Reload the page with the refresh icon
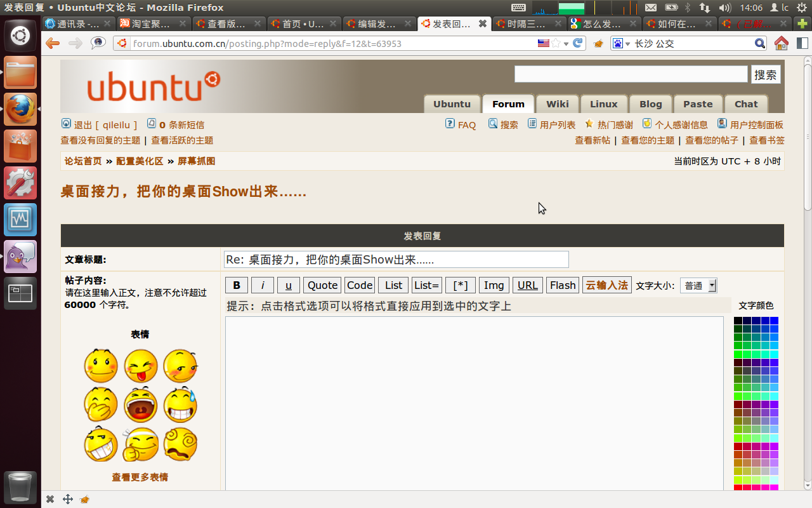Image resolution: width=812 pixels, height=508 pixels. [x=578, y=43]
